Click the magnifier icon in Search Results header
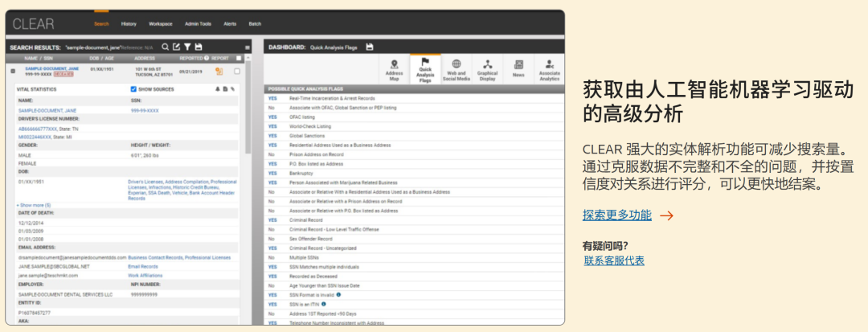Viewport: 868px width, 332px height. (166, 47)
